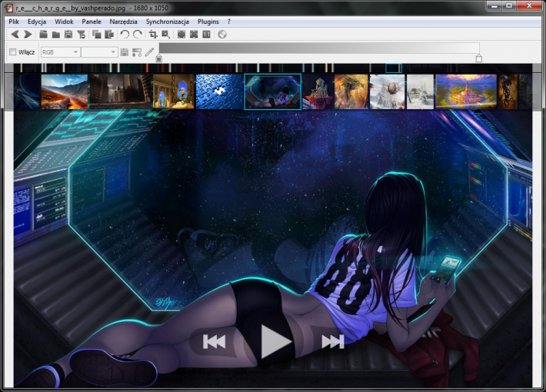The height and width of the screenshot is (392, 546).
Task: Go to the previous image with the left arrow
Action: 15,34
